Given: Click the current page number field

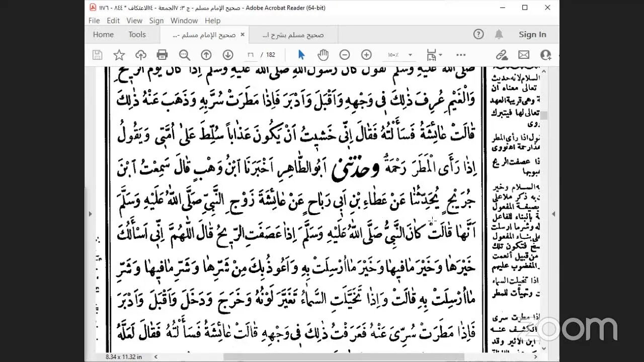Looking at the screenshot, I should point(251,55).
